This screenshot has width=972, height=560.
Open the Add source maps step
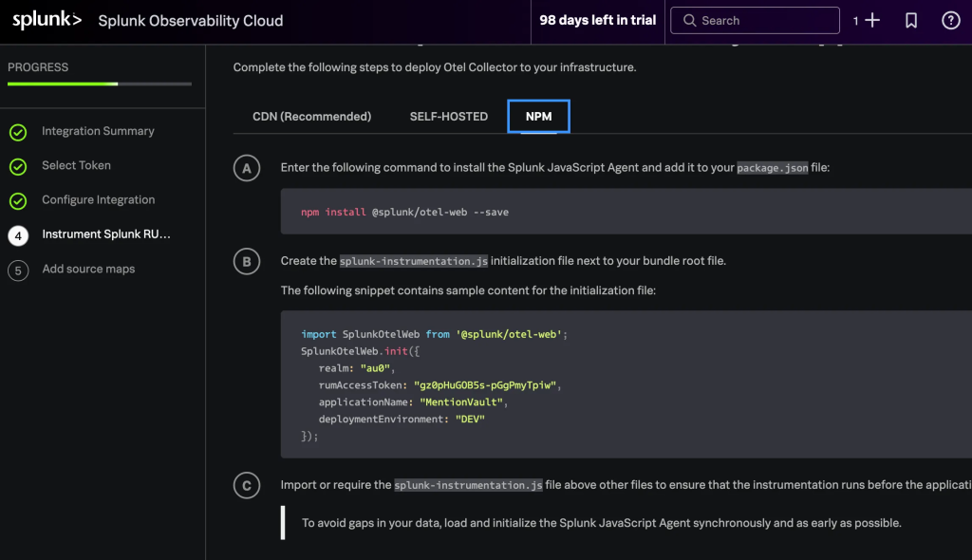(x=88, y=270)
